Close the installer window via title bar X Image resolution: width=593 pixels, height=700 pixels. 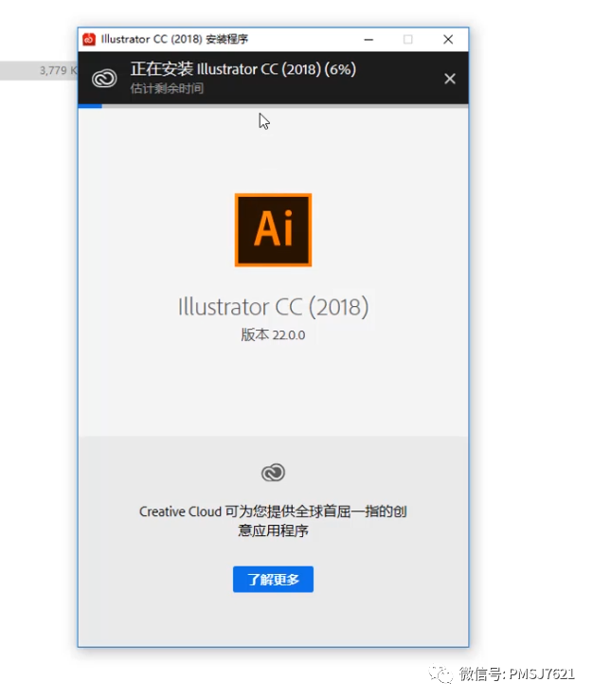point(448,39)
